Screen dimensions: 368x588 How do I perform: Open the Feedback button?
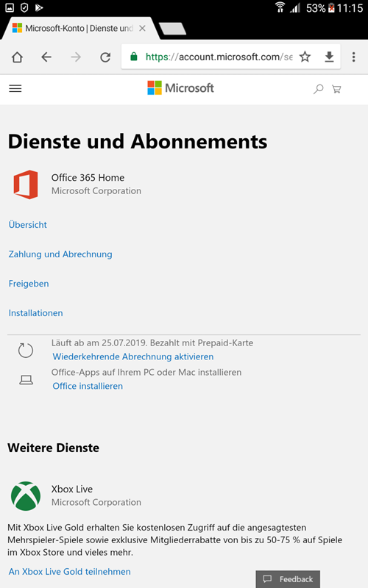[288, 579]
